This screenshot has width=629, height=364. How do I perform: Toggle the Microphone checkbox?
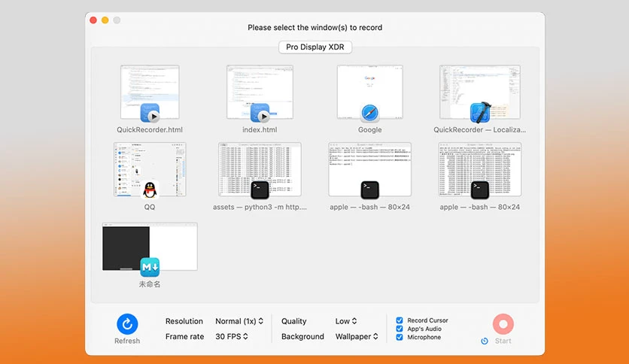[x=399, y=337]
